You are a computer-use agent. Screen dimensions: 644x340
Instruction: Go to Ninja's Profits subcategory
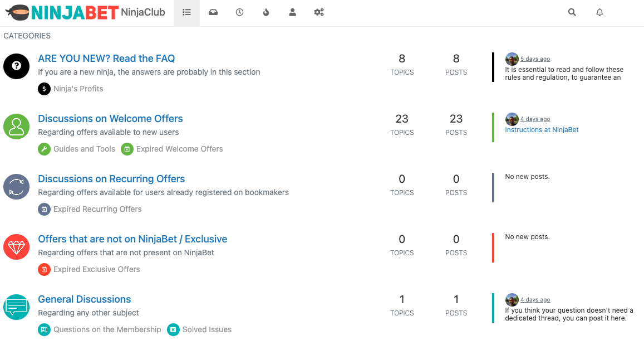(78, 89)
